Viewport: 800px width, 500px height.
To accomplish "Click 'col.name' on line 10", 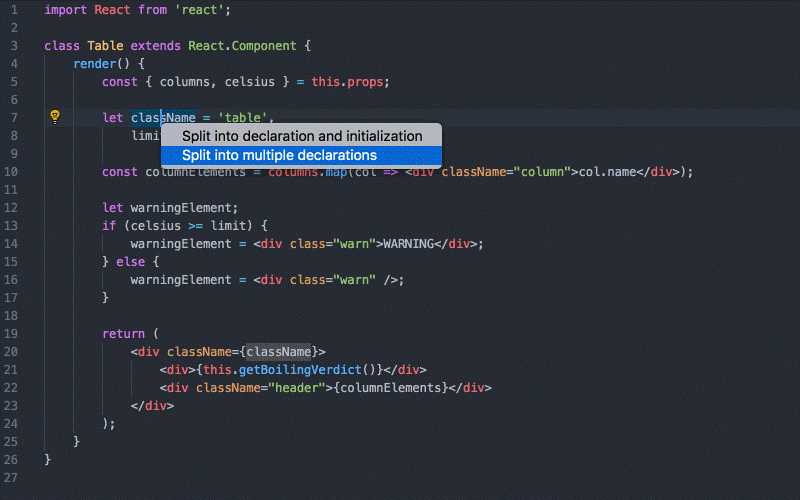I will [x=607, y=172].
